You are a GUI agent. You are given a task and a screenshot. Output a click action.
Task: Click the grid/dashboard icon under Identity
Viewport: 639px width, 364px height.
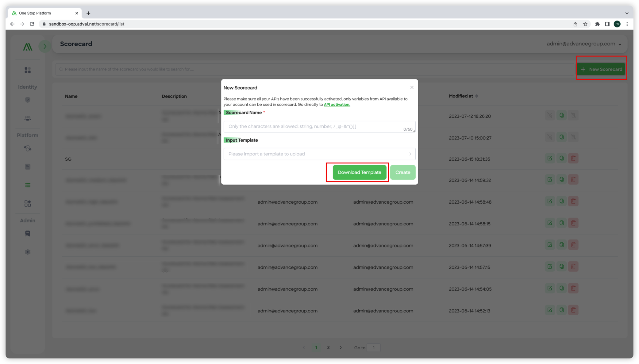point(28,70)
